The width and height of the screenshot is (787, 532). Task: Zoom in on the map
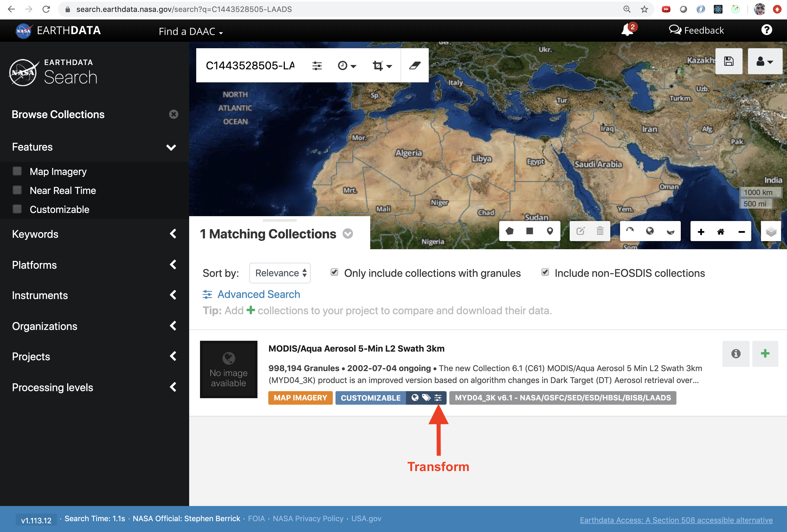pos(701,232)
